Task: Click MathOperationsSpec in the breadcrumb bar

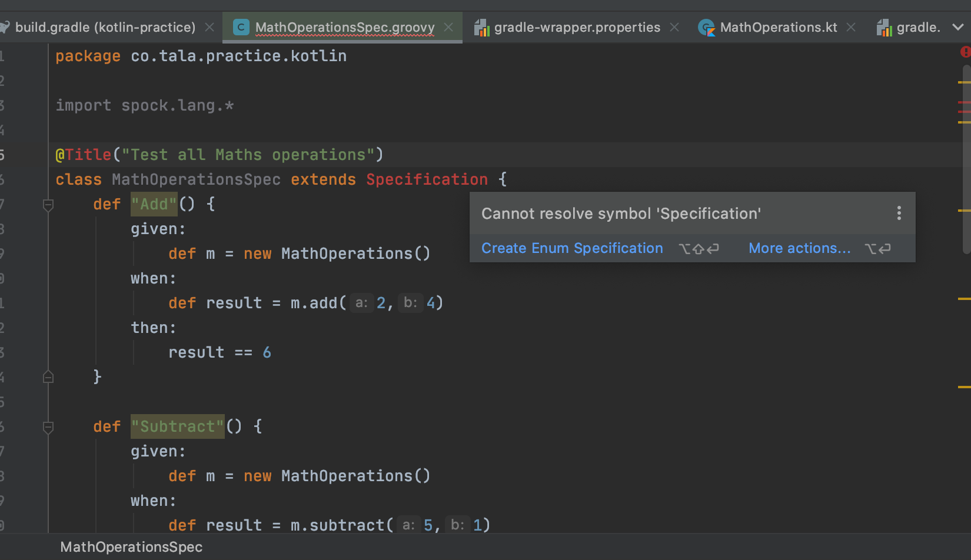Action: coord(131,546)
